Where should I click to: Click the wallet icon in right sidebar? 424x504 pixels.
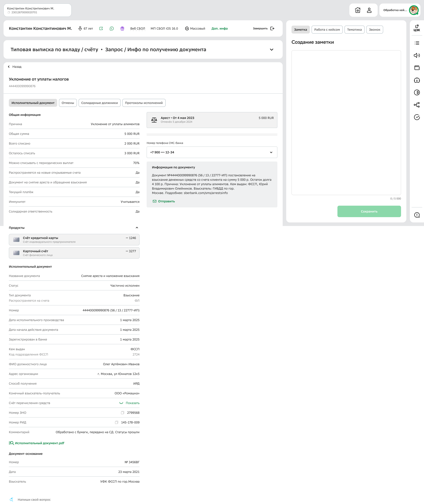tap(417, 68)
